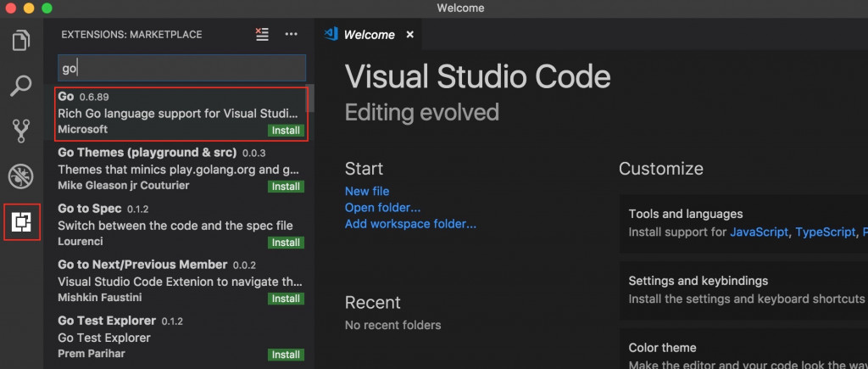Select the Extensions icon in activity bar
This screenshot has width=868, height=369.
pyautogui.click(x=21, y=222)
